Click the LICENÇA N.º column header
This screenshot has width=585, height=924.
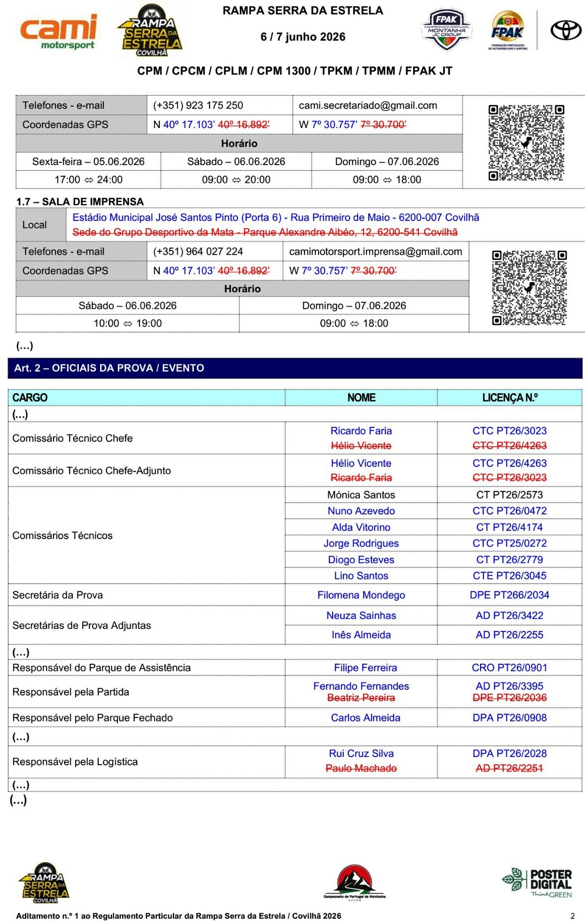pos(509,398)
